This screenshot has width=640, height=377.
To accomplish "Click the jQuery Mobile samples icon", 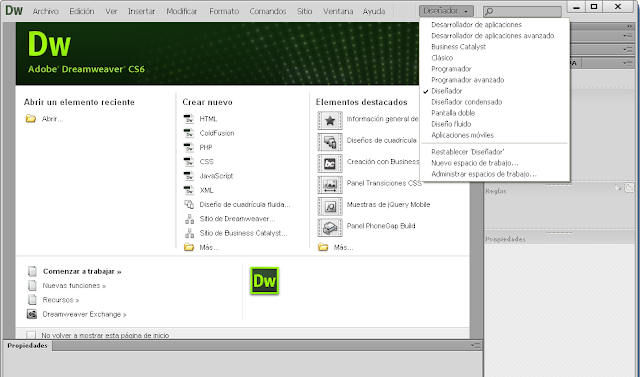I will point(330,206).
